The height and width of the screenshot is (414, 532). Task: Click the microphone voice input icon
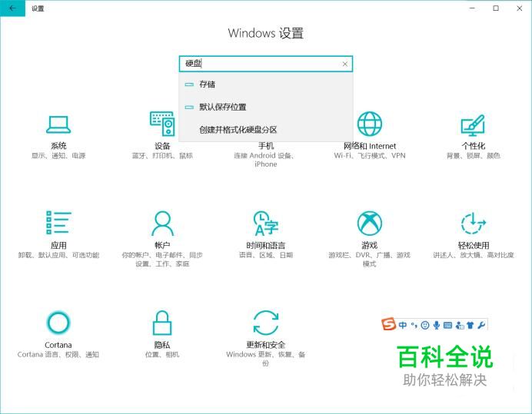coord(437,325)
